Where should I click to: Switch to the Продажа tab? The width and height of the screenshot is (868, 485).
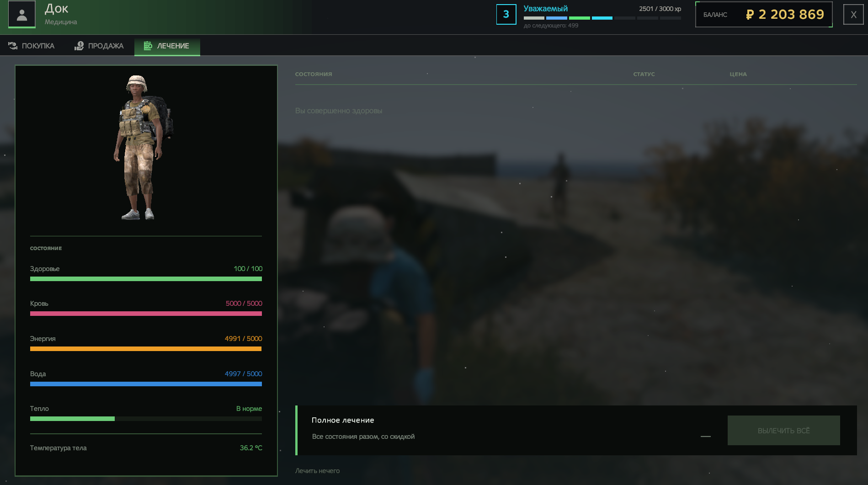(x=99, y=46)
